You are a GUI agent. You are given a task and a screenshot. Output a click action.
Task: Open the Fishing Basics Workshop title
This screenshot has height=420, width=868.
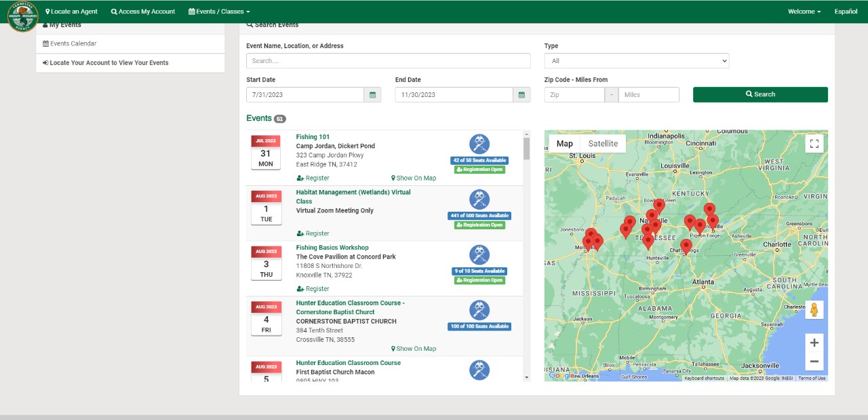click(x=332, y=248)
